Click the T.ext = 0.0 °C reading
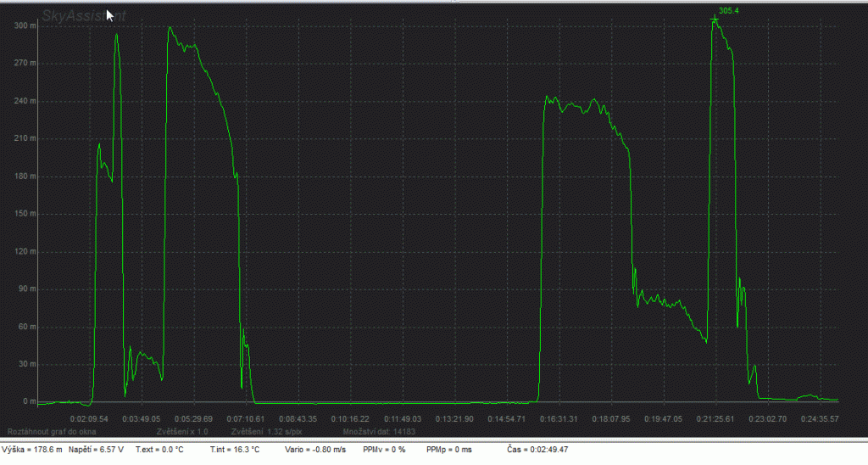Viewport: 868px width, 465px height. 160,450
